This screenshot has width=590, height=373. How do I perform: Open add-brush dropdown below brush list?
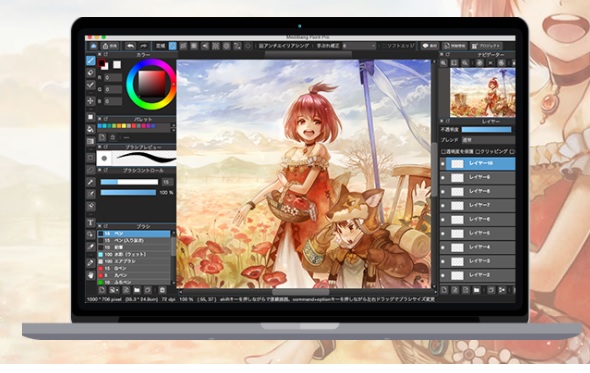(x=113, y=290)
